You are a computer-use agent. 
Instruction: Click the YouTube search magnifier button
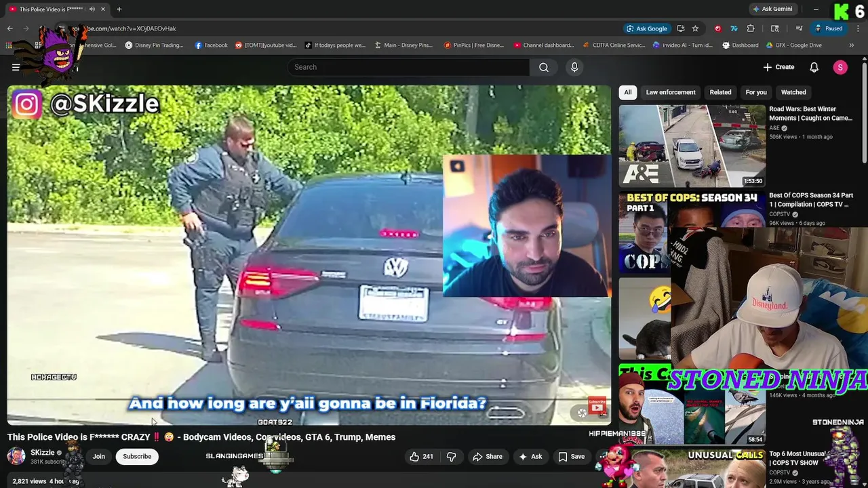pos(544,67)
